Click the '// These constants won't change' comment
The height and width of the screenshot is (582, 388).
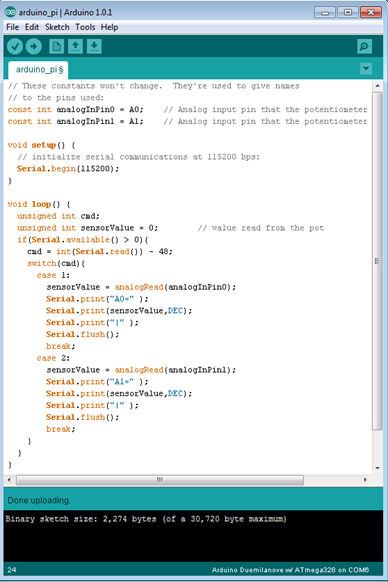153,86
